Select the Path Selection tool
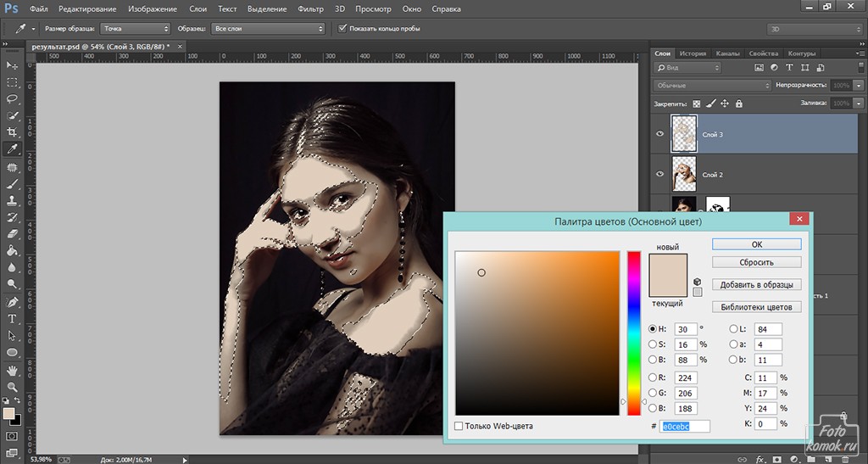 point(12,336)
